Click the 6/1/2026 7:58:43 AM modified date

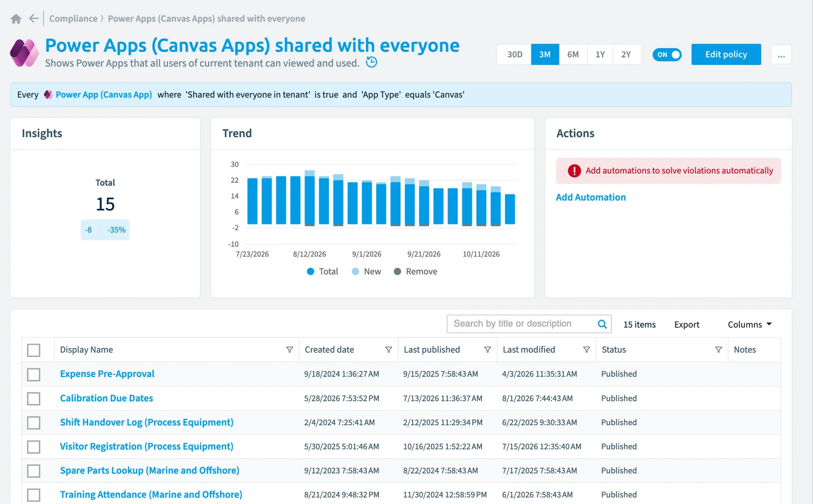coord(538,494)
